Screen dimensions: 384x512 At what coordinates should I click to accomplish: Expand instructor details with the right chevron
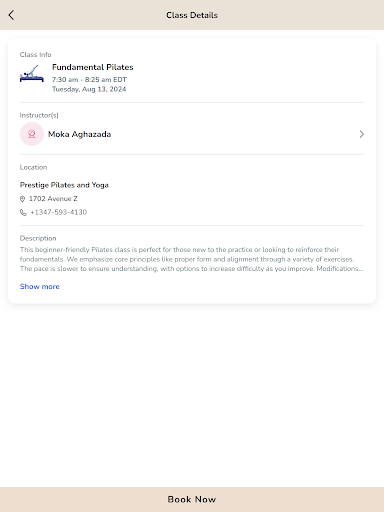tap(361, 134)
